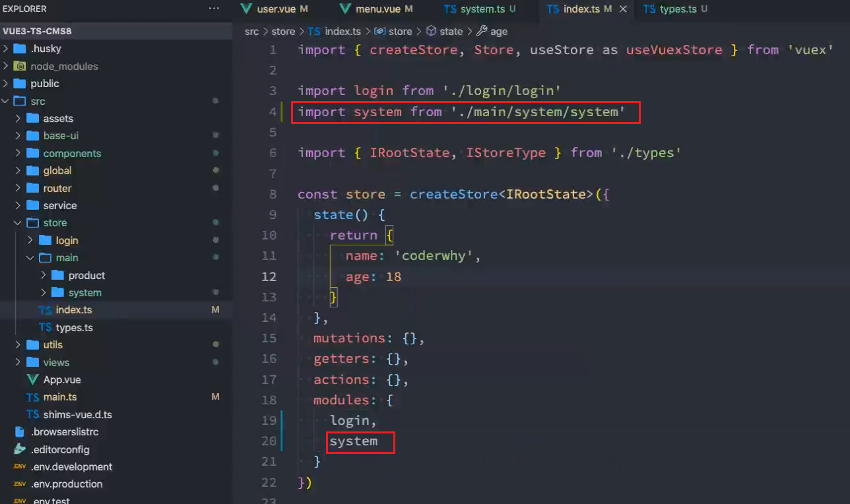
Task: Expand the product folder chevron
Action: [x=44, y=275]
